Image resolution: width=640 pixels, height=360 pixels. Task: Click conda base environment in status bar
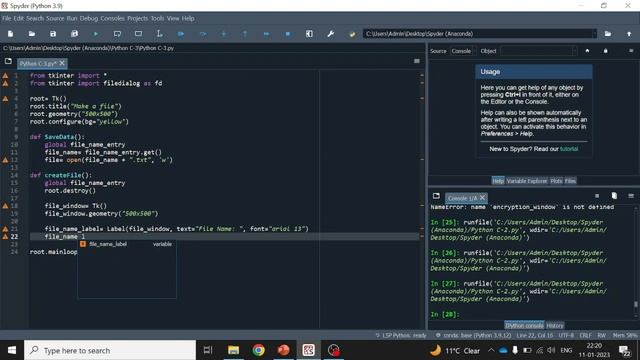pyautogui.click(x=473, y=335)
